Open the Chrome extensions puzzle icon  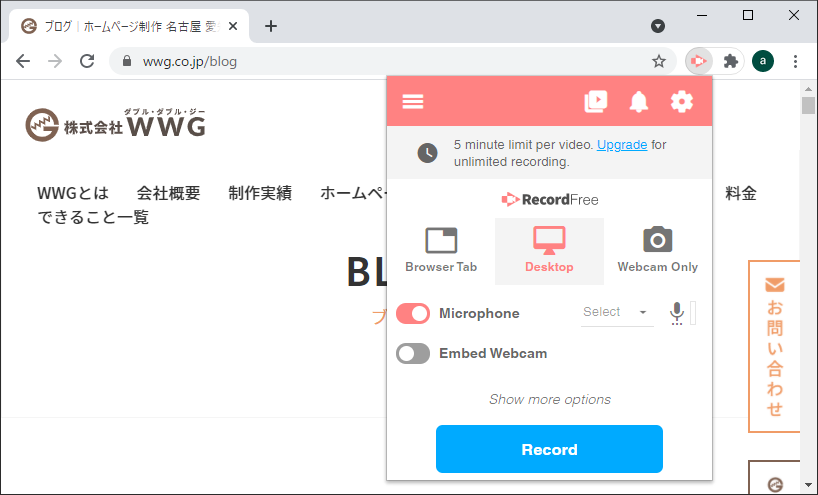730,61
